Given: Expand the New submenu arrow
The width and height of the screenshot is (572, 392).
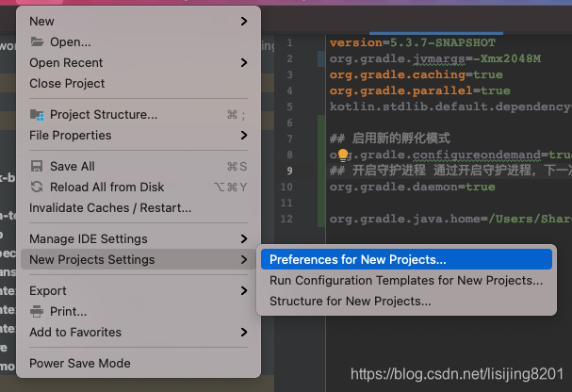Looking at the screenshot, I should [x=244, y=21].
